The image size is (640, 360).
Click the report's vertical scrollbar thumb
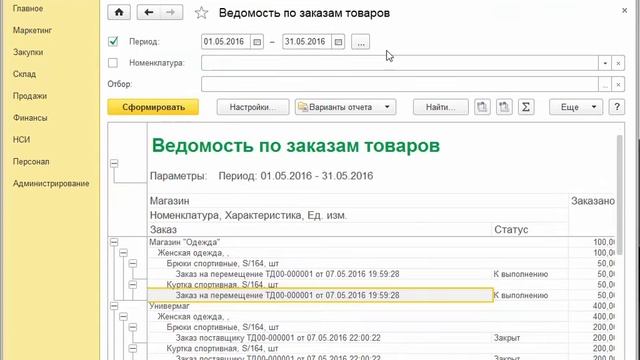pos(620,195)
